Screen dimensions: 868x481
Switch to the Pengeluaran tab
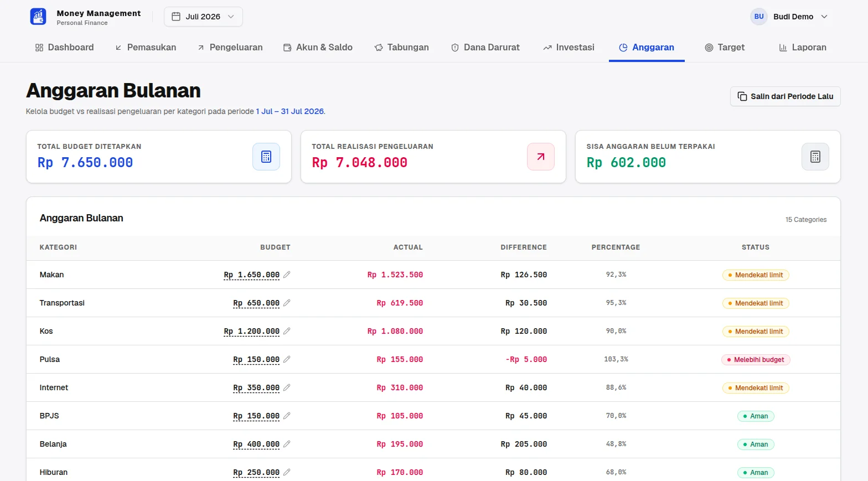(x=230, y=48)
